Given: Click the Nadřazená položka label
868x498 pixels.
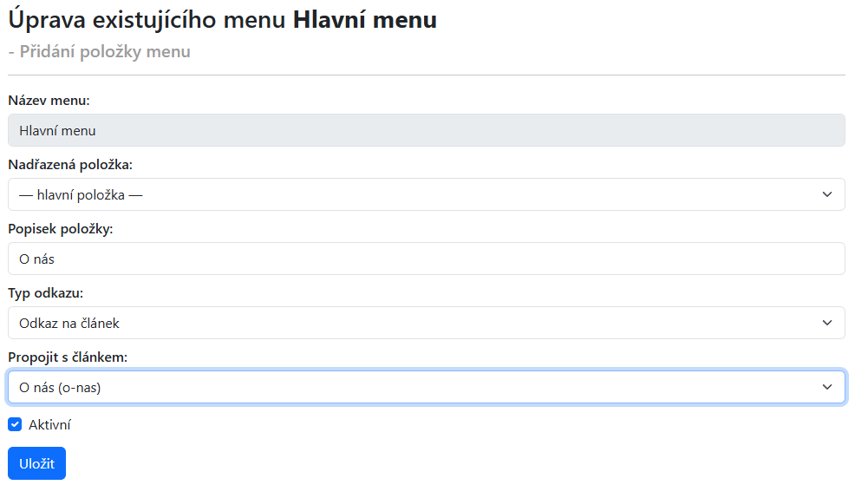Looking at the screenshot, I should (70, 165).
